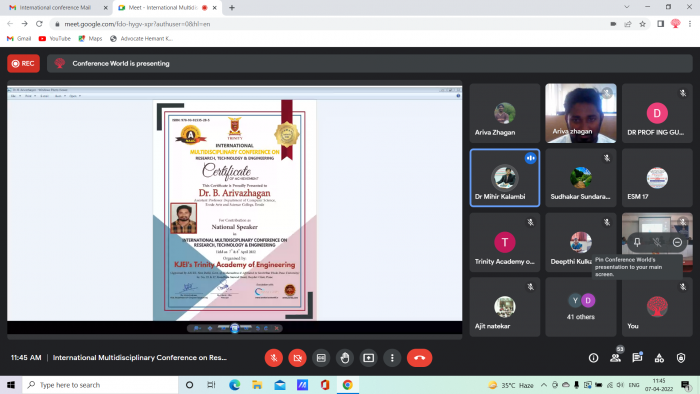Open more options three-dot menu
Viewport: 700px width, 394px height.
[392, 358]
